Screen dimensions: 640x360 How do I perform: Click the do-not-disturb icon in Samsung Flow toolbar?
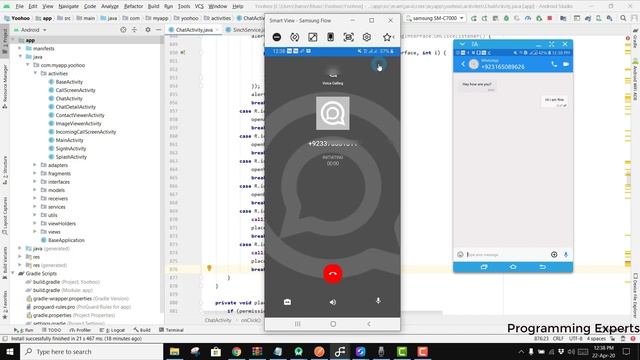click(x=277, y=37)
